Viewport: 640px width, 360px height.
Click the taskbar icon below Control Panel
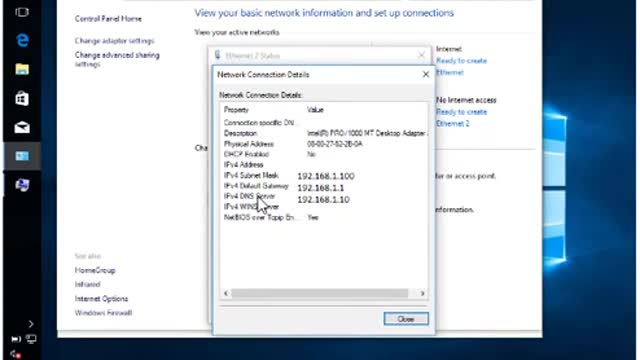tap(22, 185)
